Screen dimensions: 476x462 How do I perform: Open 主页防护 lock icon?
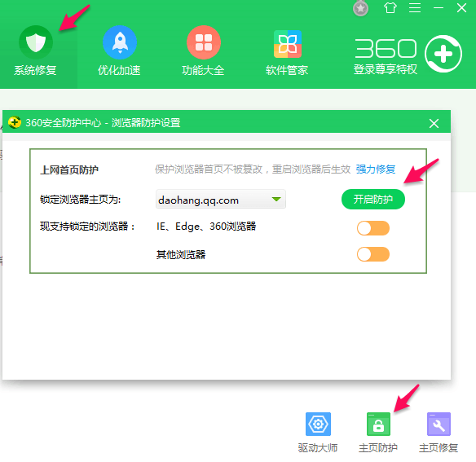coord(378,424)
